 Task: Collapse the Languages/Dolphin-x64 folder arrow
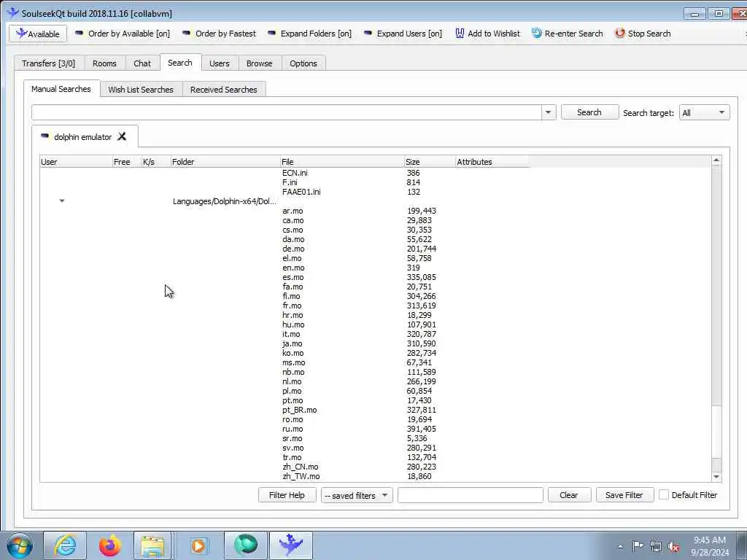click(x=62, y=201)
